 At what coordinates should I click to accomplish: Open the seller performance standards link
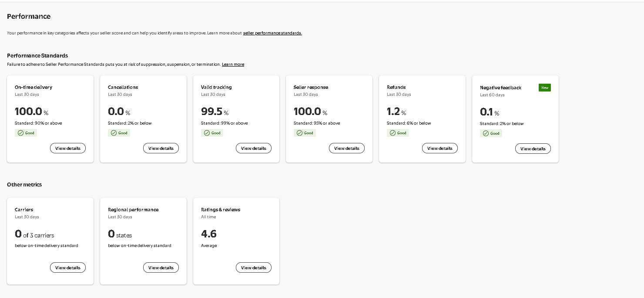click(x=272, y=33)
